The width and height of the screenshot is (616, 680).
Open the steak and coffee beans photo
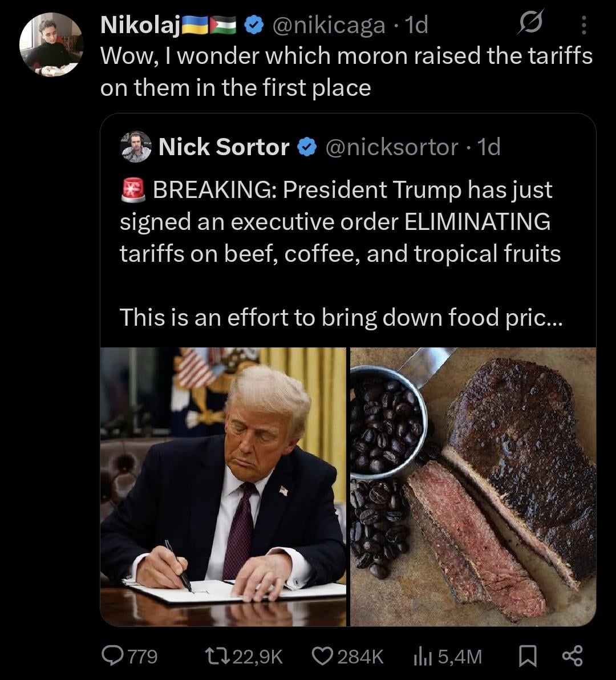coord(473,487)
